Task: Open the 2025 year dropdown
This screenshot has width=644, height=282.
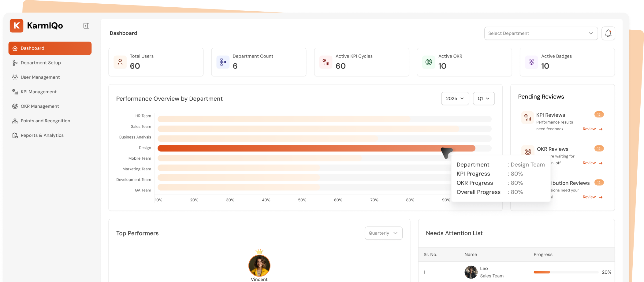Action: pyautogui.click(x=455, y=98)
